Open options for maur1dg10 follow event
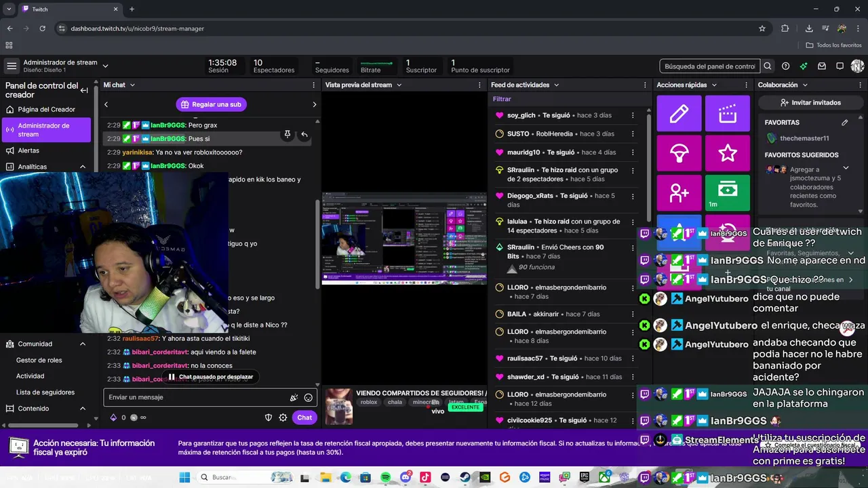This screenshot has height=488, width=868. click(633, 152)
